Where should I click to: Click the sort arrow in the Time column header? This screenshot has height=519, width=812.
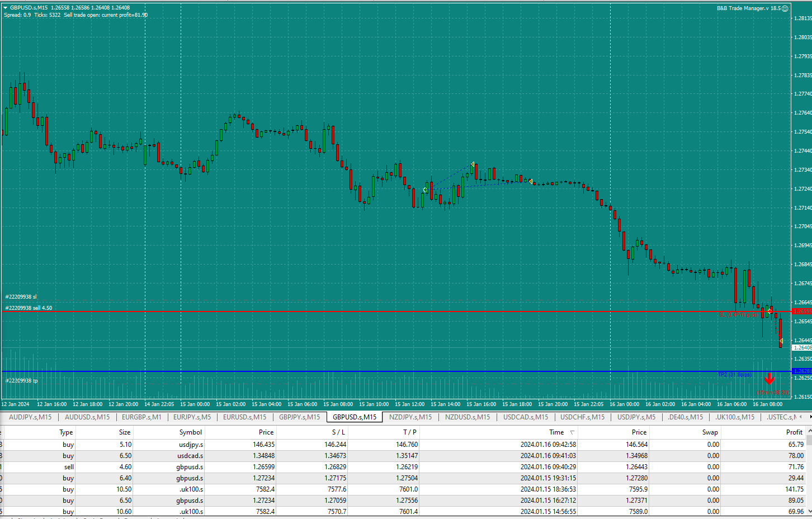pyautogui.click(x=572, y=432)
